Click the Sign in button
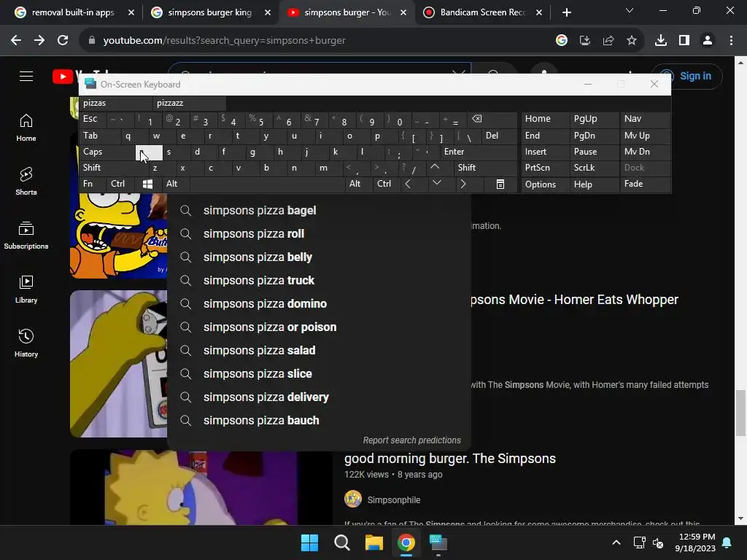The image size is (747, 560). pyautogui.click(x=687, y=76)
